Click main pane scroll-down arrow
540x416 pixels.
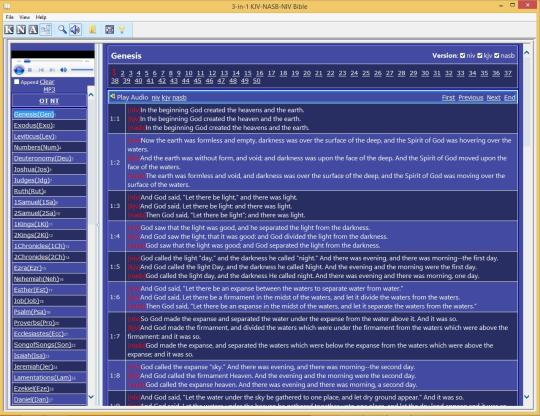pyautogui.click(x=527, y=397)
